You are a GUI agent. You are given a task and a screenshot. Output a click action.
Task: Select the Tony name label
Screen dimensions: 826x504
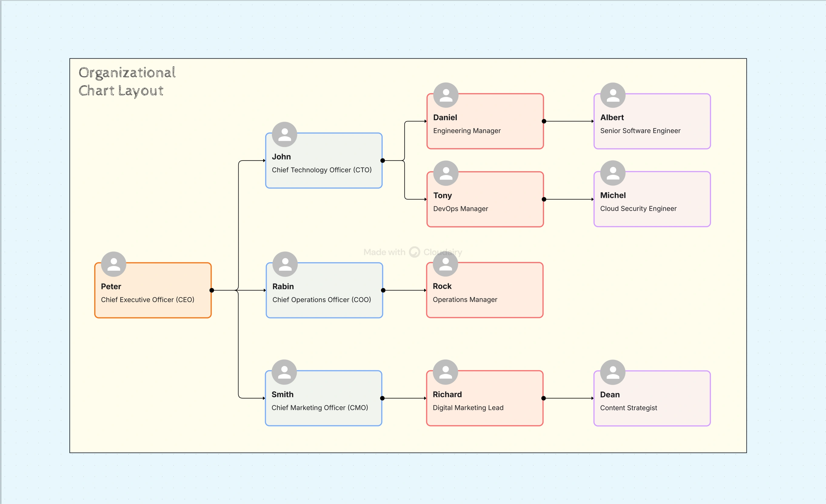(x=443, y=195)
